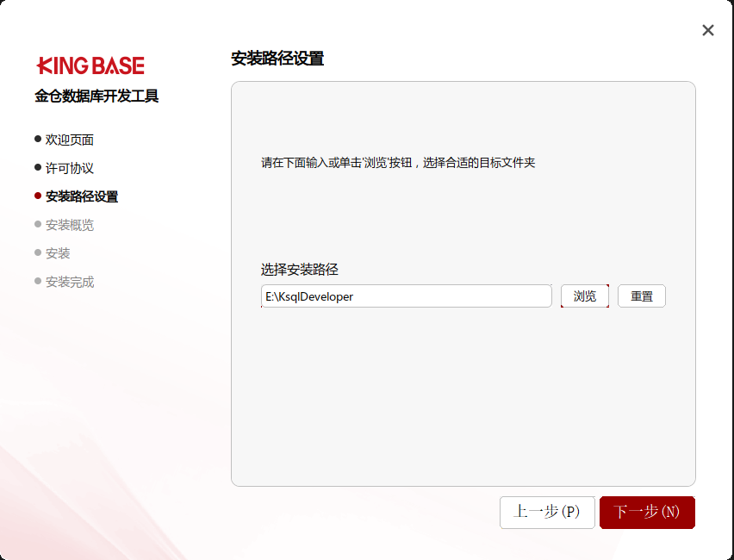Close the installer window with X
This screenshot has width=734, height=560.
(x=708, y=30)
